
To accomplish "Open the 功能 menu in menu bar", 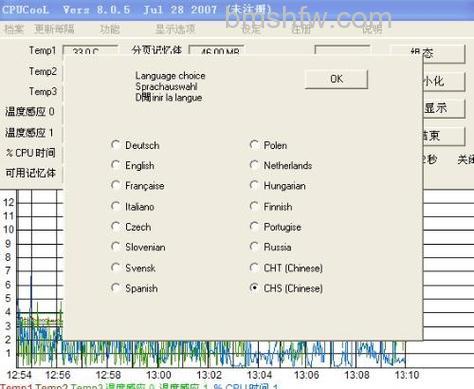I will coord(110,29).
